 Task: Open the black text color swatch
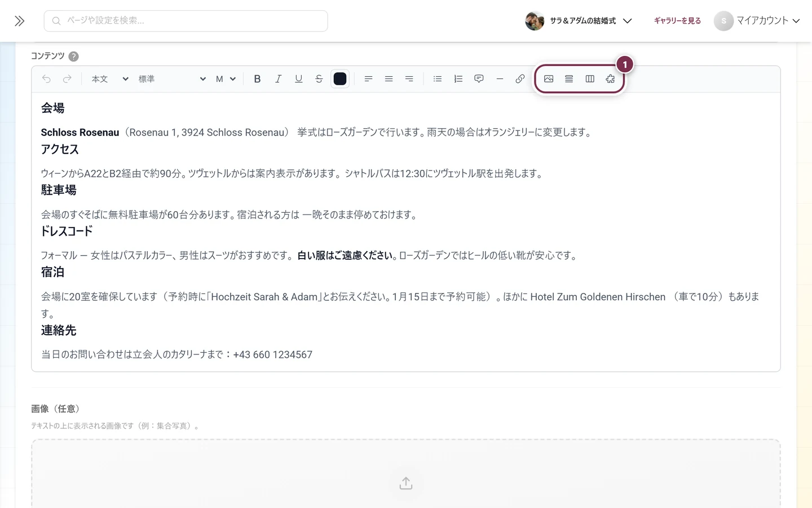(x=340, y=79)
